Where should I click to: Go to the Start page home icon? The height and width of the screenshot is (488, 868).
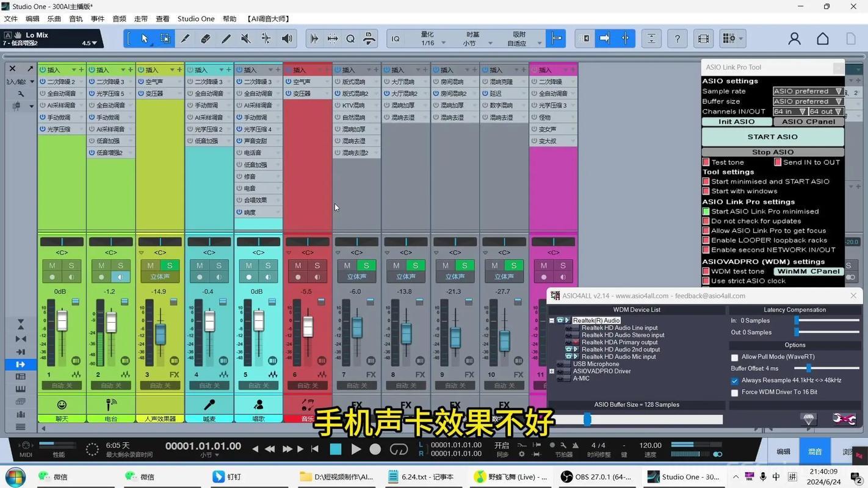click(823, 38)
